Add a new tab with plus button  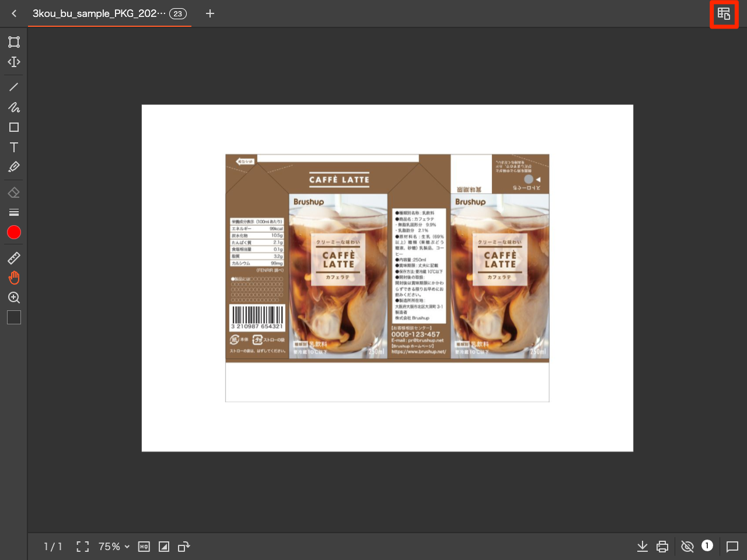210,13
